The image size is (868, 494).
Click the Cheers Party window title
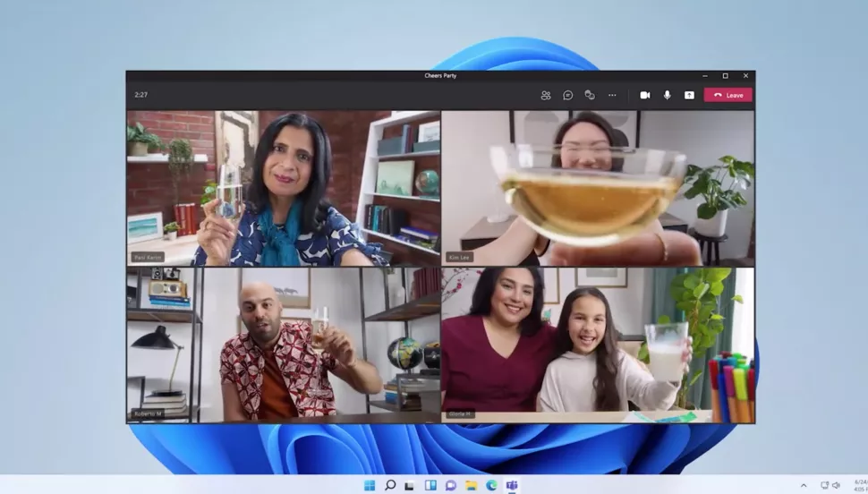tap(440, 76)
